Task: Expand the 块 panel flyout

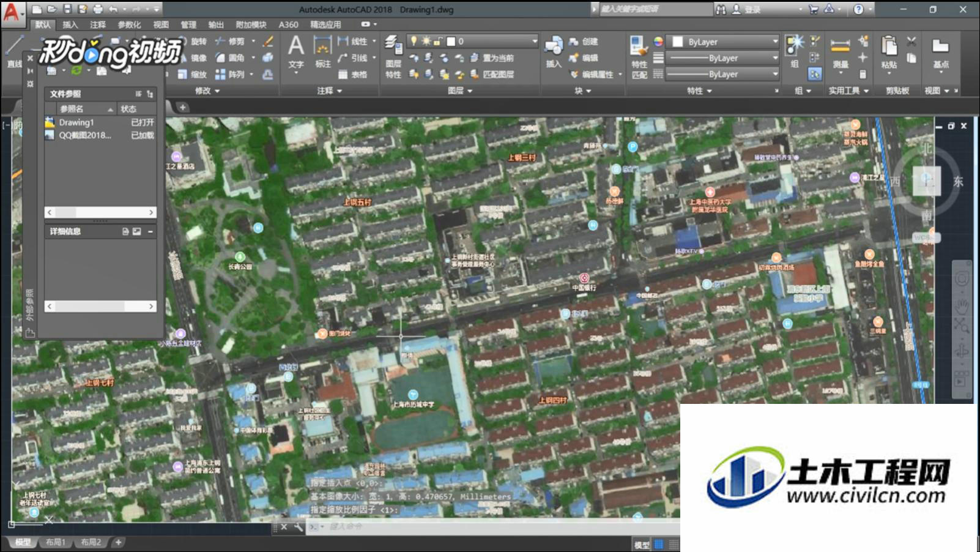Action: (x=582, y=91)
